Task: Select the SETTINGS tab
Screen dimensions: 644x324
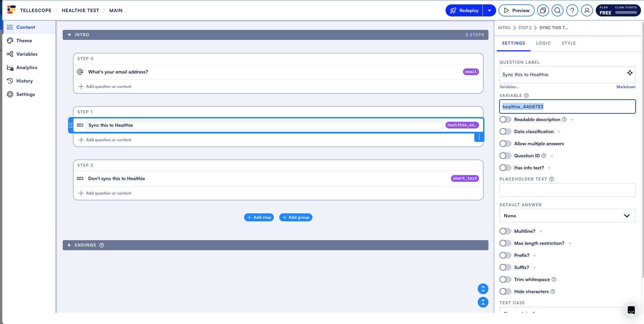Action: [514, 43]
